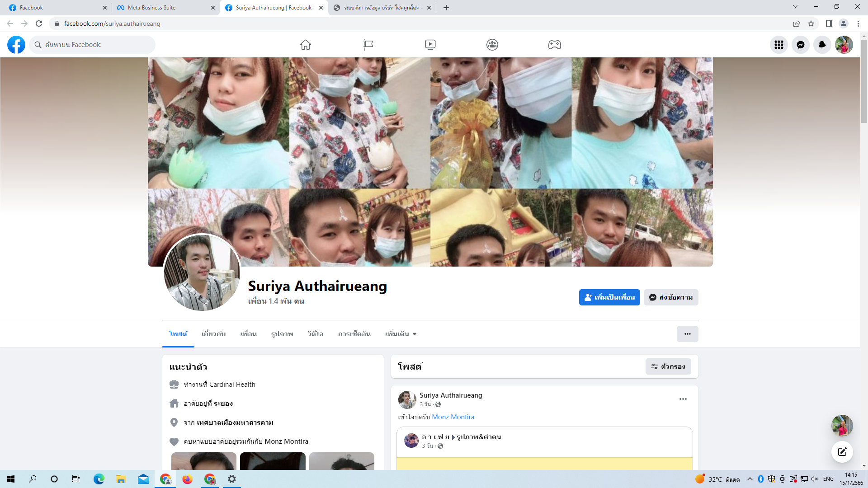868x488 pixels.
Task: Open notifications bell icon
Action: click(822, 45)
